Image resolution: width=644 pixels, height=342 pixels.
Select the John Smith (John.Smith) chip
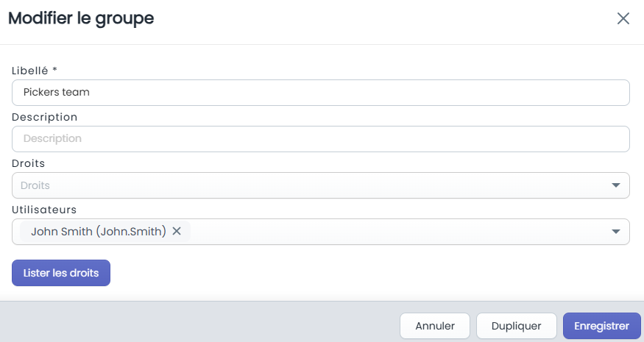(99, 231)
